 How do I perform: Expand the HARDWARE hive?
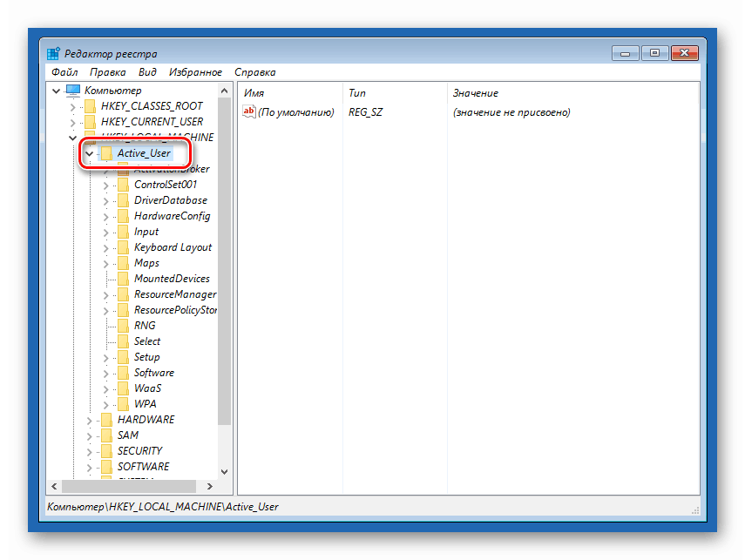coord(90,421)
